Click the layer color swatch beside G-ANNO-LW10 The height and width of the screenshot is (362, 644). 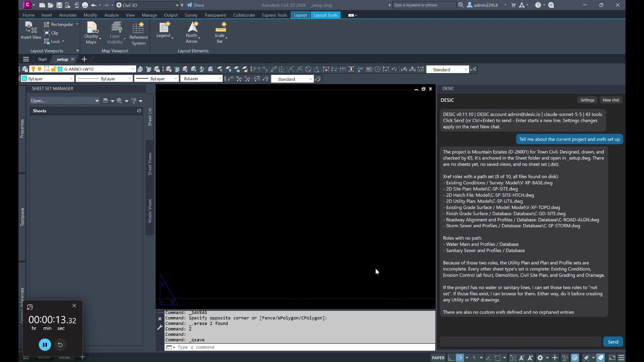[x=60, y=69]
